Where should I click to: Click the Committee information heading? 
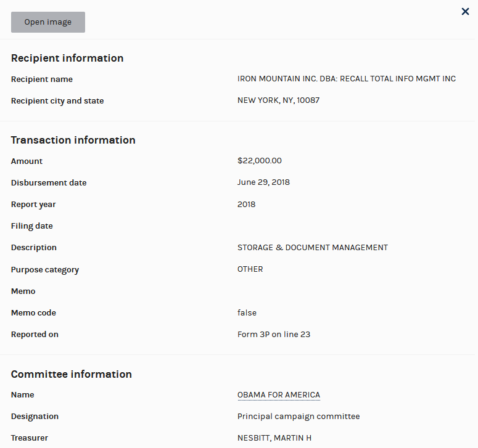tap(72, 374)
